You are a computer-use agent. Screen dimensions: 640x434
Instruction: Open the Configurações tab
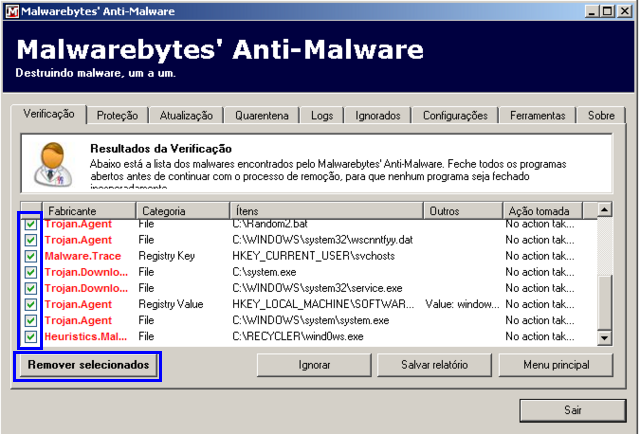click(454, 116)
